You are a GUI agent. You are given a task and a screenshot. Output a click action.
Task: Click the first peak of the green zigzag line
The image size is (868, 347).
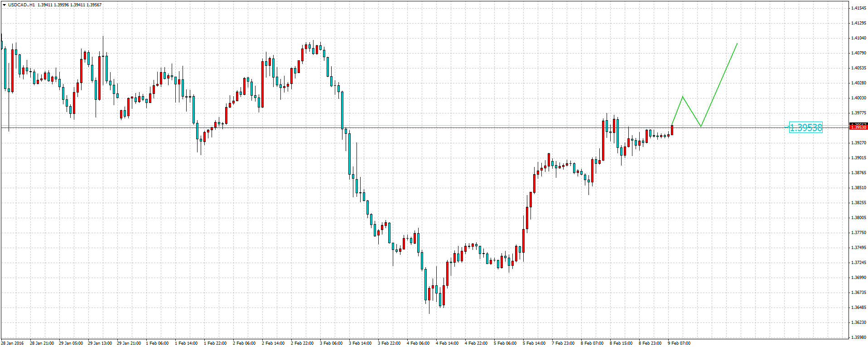(x=683, y=97)
